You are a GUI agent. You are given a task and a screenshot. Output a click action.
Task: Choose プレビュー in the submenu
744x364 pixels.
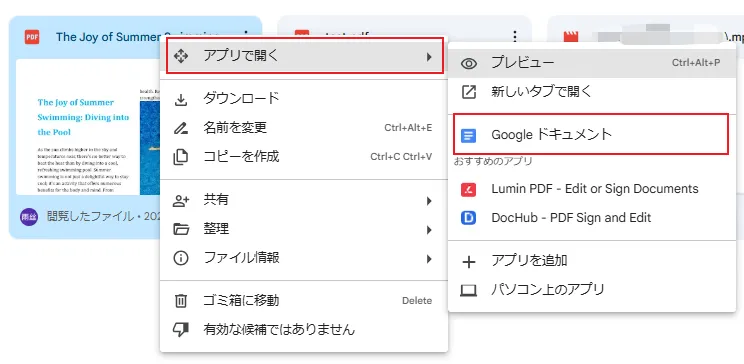[x=592, y=63]
